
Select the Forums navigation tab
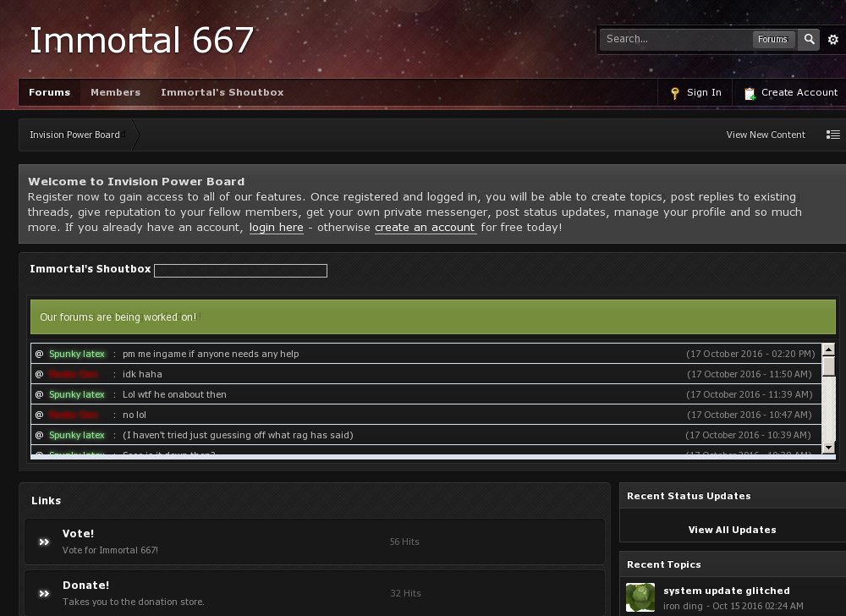click(50, 92)
